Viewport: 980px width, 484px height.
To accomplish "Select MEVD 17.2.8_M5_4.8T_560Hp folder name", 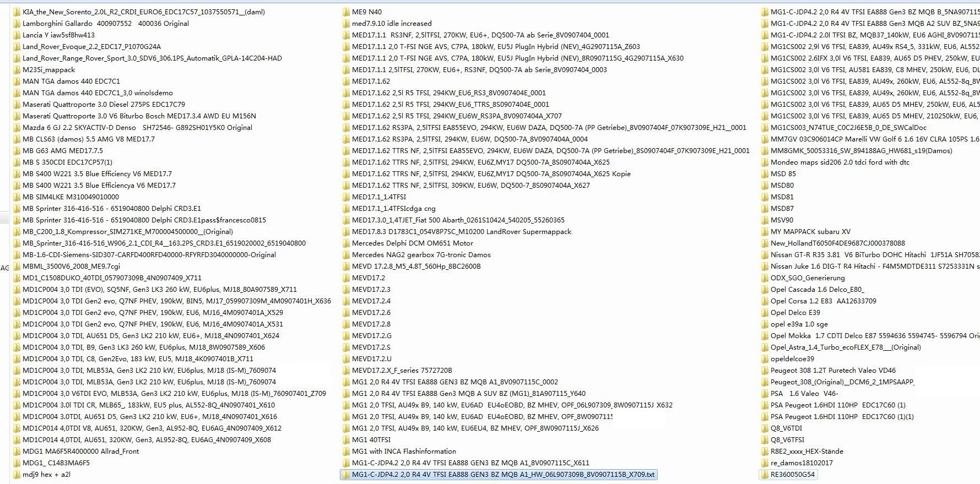I will pos(416,267).
